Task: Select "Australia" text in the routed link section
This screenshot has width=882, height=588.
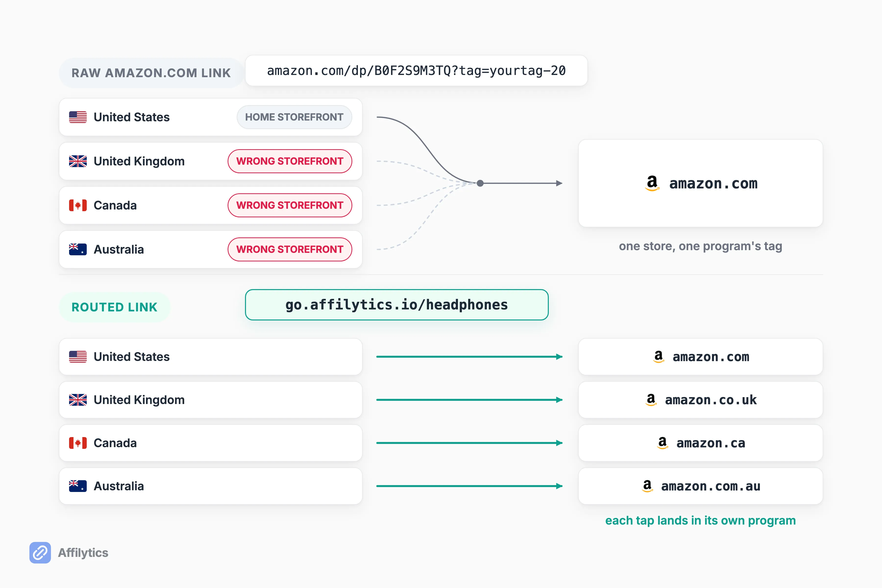Action: 119,486
